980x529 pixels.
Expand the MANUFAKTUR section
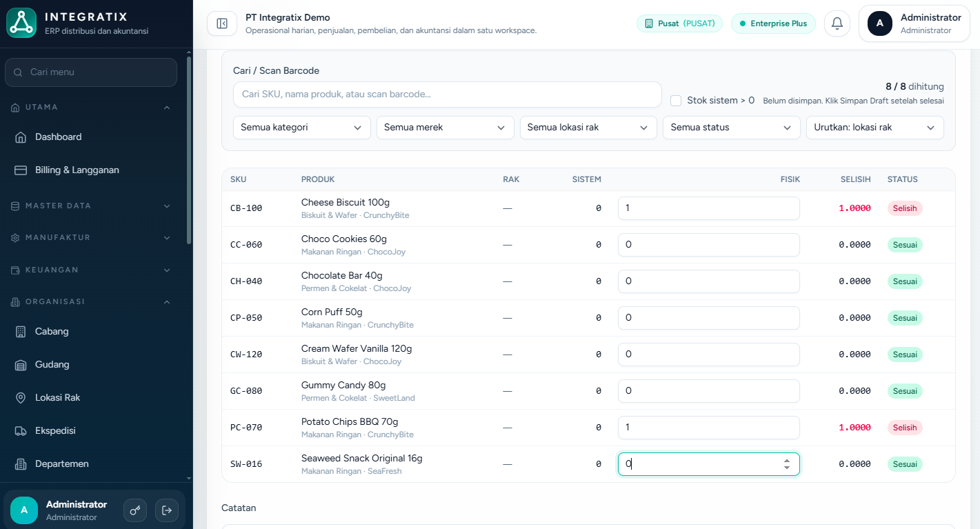pos(91,238)
